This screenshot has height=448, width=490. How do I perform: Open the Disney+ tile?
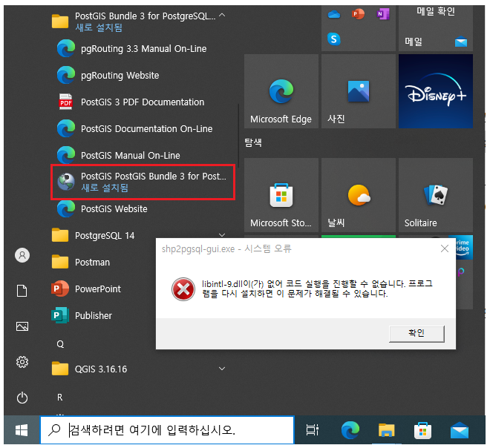pos(436,91)
